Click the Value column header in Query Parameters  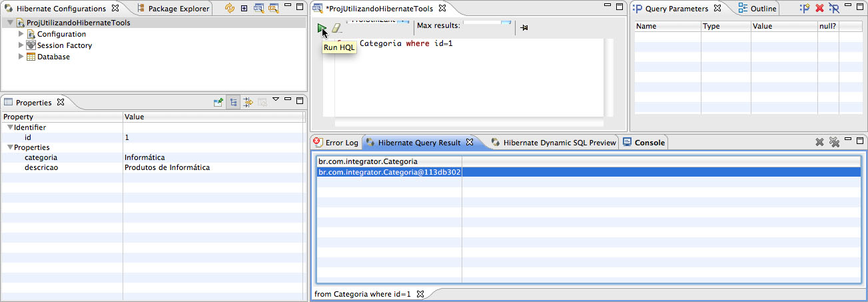tap(784, 27)
